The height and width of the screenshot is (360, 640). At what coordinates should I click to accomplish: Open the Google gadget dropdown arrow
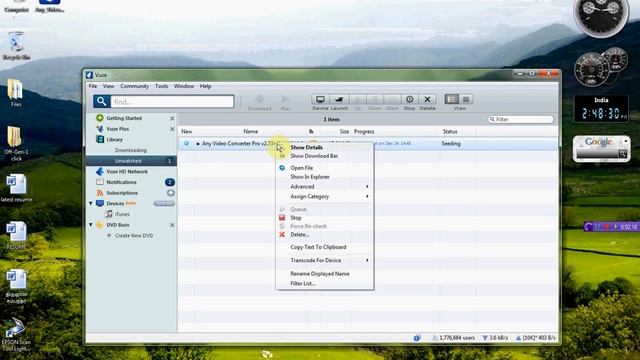point(625,141)
